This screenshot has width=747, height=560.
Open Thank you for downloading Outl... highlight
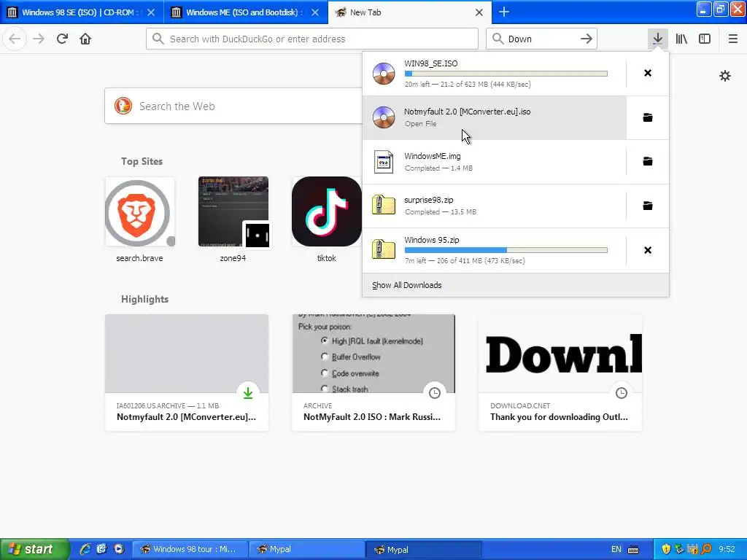(560, 373)
